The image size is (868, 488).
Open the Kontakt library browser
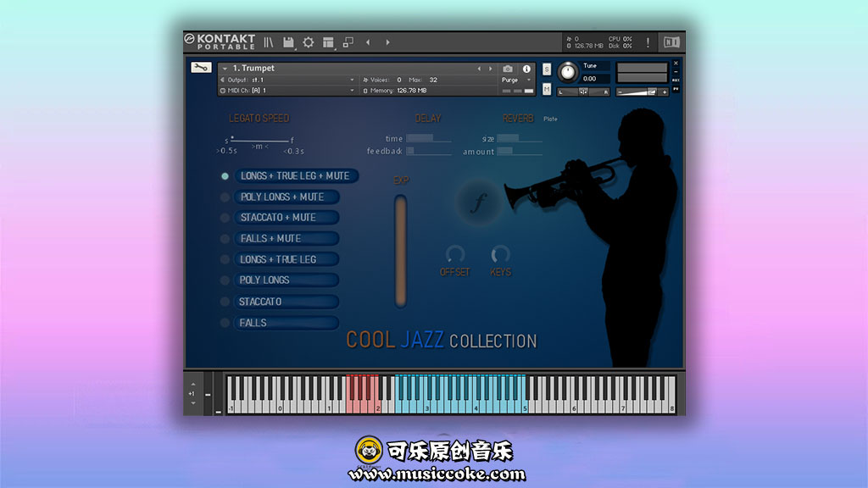(x=269, y=42)
